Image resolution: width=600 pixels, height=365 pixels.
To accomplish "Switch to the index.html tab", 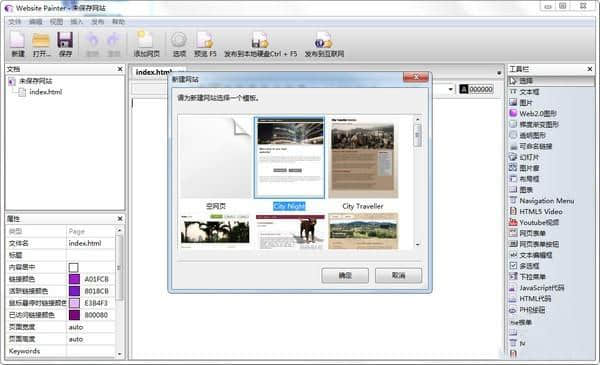I will pyautogui.click(x=154, y=72).
